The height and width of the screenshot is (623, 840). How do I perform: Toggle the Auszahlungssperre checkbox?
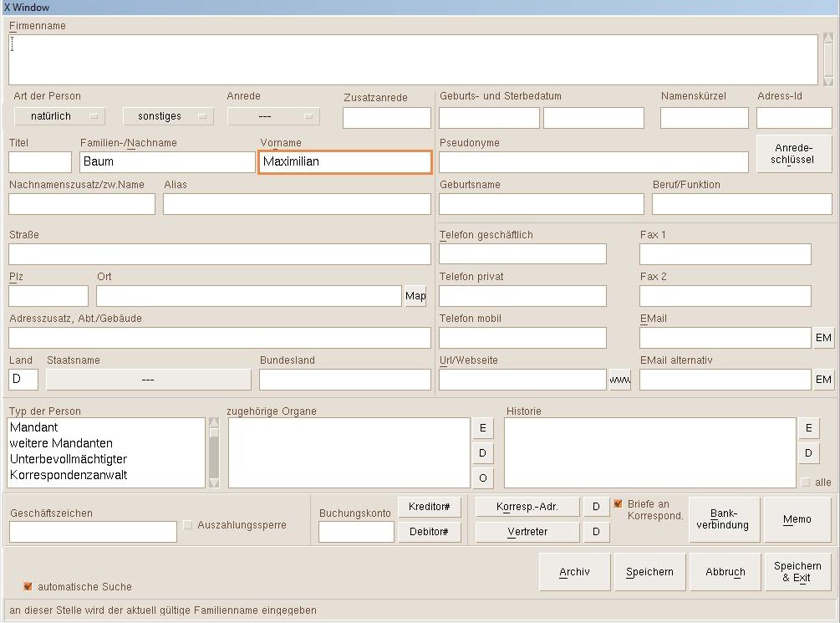(187, 525)
